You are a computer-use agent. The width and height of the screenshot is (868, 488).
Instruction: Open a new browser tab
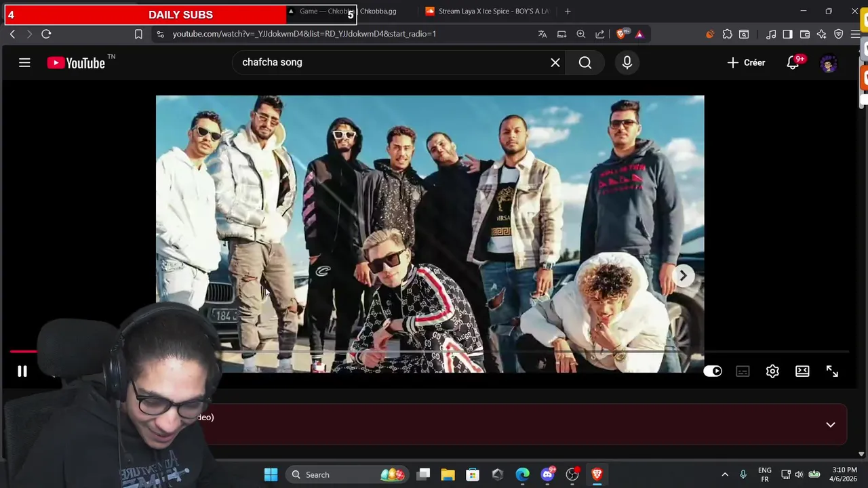[568, 11]
